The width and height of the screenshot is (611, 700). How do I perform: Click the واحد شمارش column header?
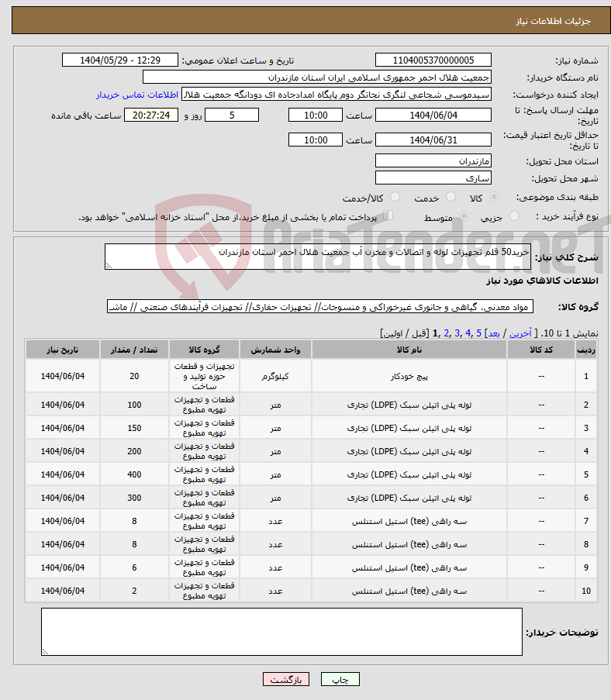(x=275, y=350)
